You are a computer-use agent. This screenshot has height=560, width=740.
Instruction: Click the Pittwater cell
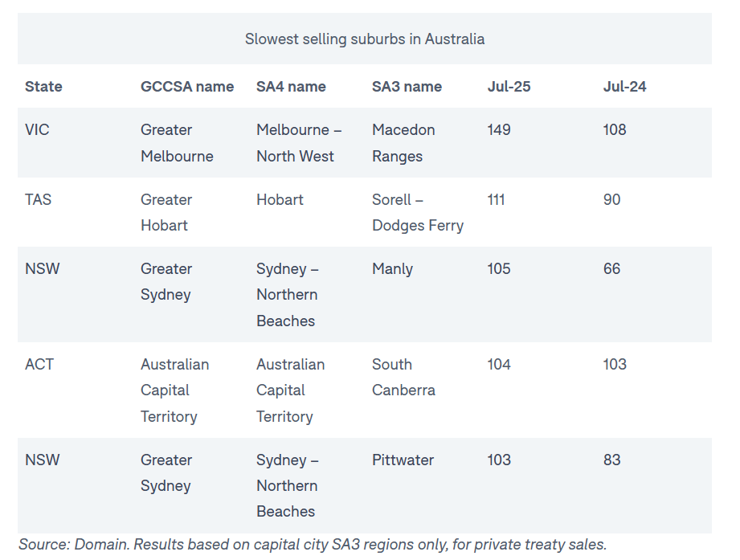pyautogui.click(x=403, y=460)
